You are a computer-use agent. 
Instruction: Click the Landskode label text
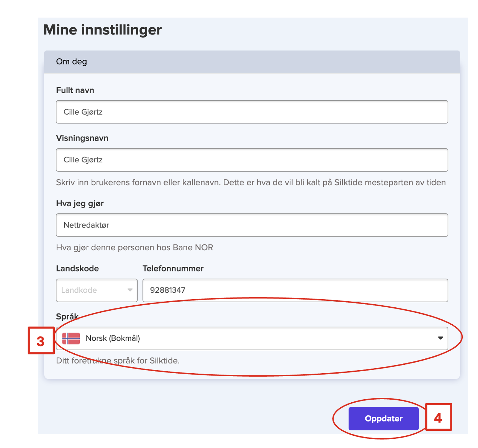click(77, 269)
